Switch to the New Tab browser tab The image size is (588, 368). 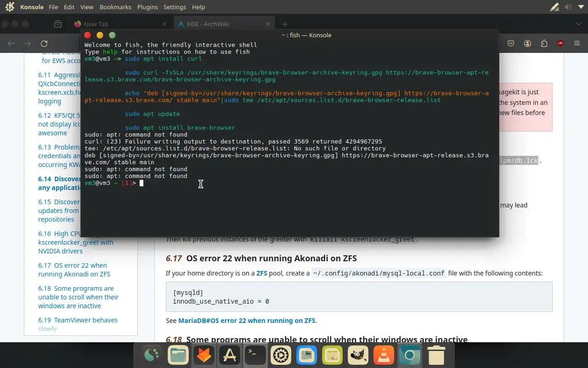click(x=121, y=24)
